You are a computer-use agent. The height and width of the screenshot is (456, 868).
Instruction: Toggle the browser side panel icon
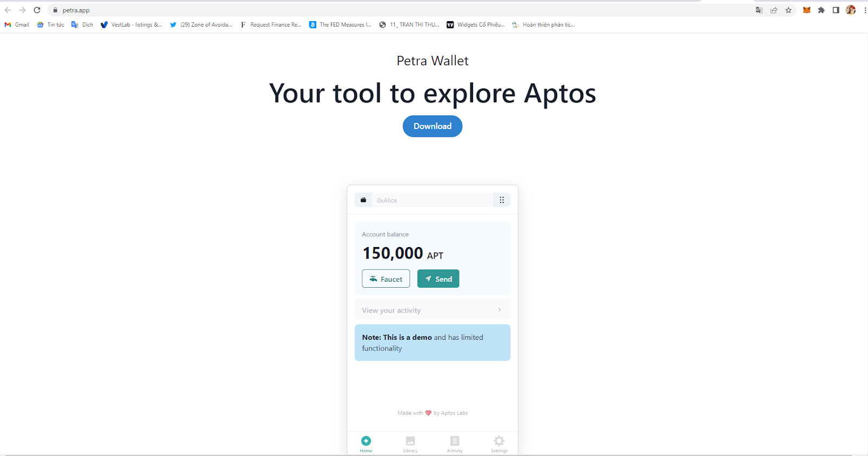836,10
